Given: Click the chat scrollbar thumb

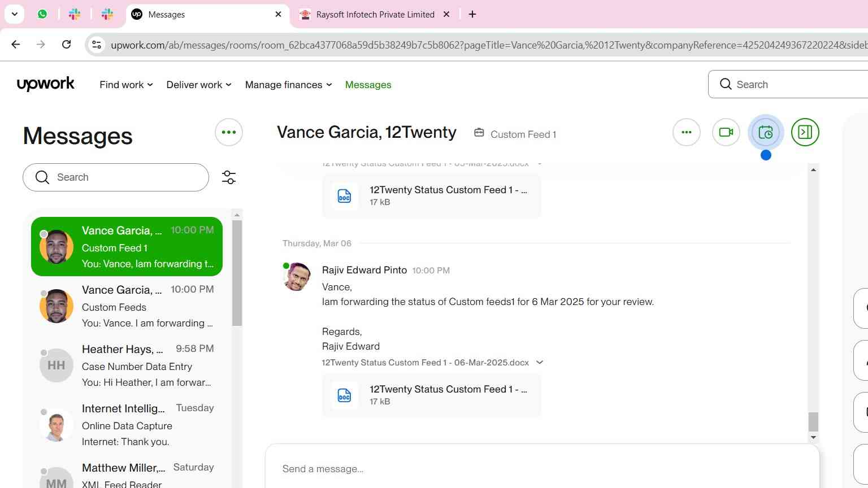Looking at the screenshot, I should pos(813,421).
